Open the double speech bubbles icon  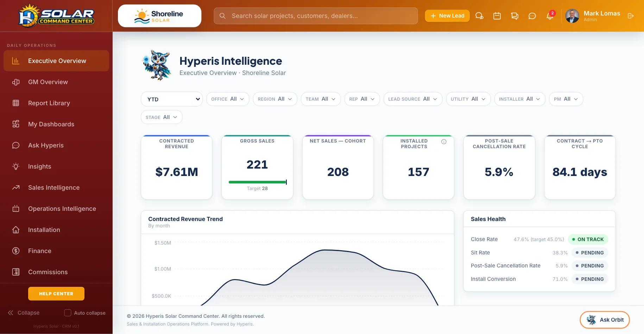point(514,16)
